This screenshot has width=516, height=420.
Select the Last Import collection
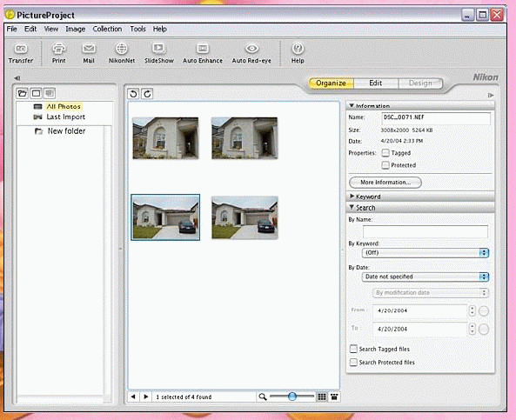pos(59,117)
